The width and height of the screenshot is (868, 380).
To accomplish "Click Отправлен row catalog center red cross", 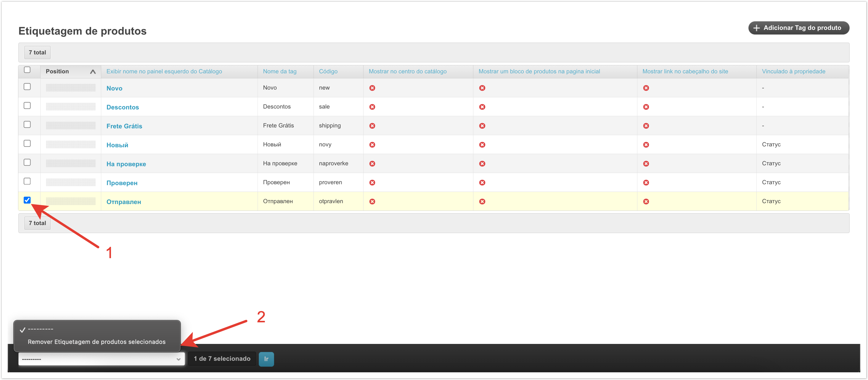I will coord(372,201).
